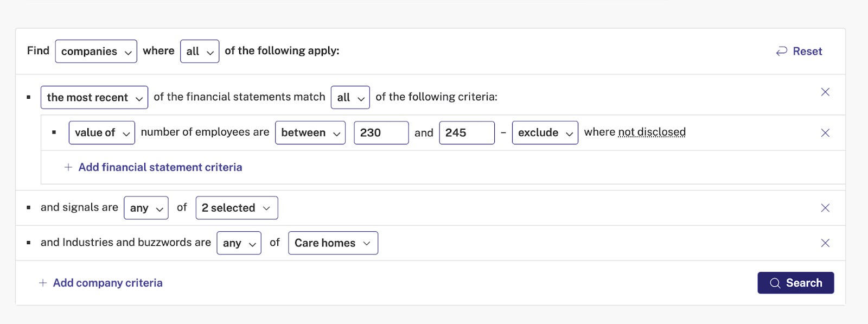Image resolution: width=868 pixels, height=324 pixels.
Task: Remove the signals criteria row
Action: [825, 208]
